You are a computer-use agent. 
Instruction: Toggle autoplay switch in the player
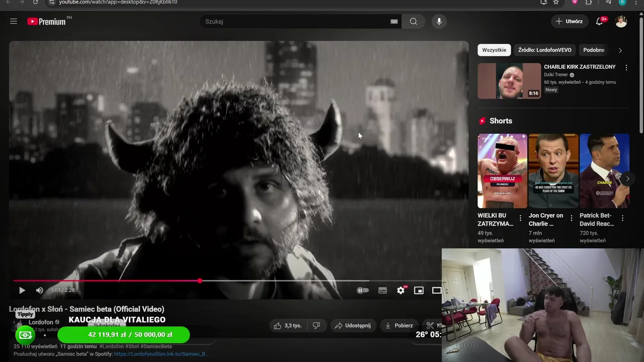(363, 290)
